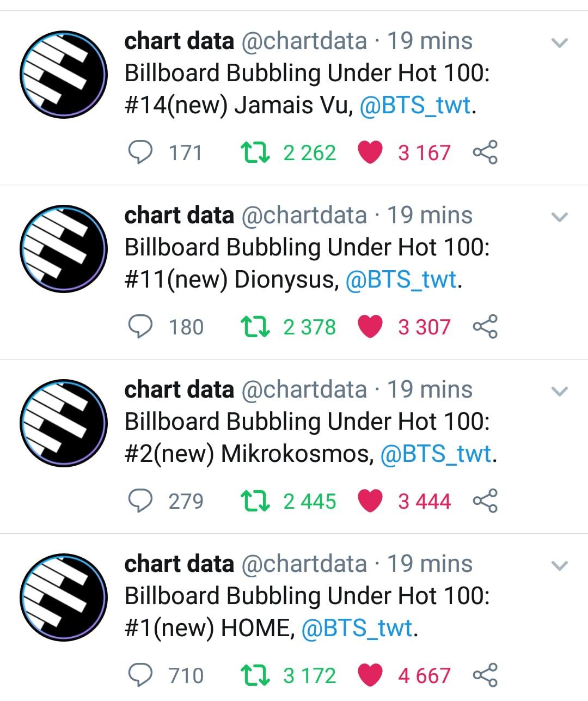Expand the Dionysus tweet chevron menu

tap(560, 217)
